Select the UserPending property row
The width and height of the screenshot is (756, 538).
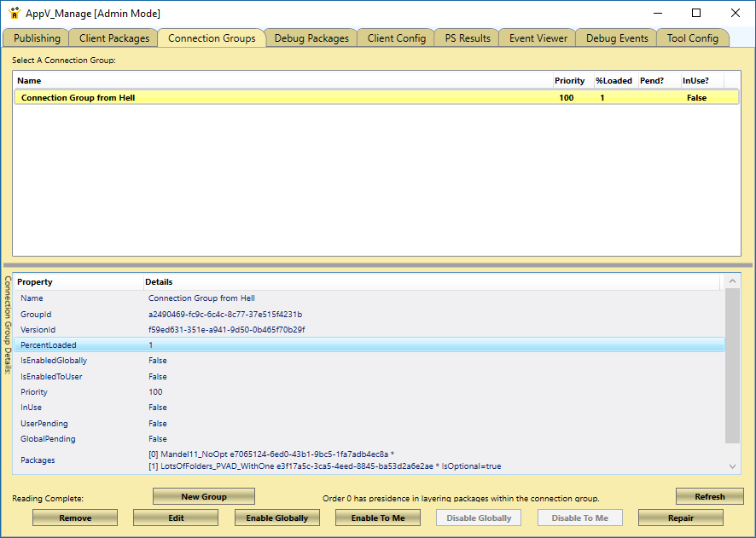pyautogui.click(x=369, y=424)
